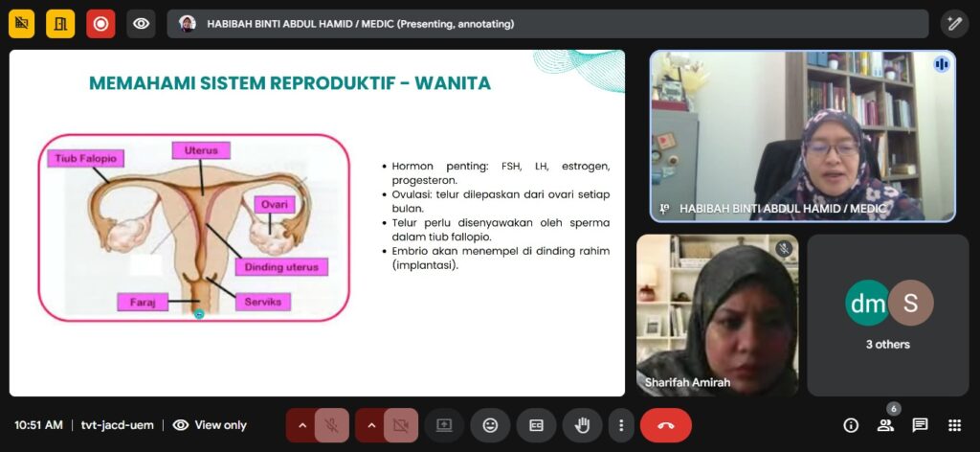The width and height of the screenshot is (980, 452).
Task: Select Sharifah Amirah video tile
Action: pos(718,315)
